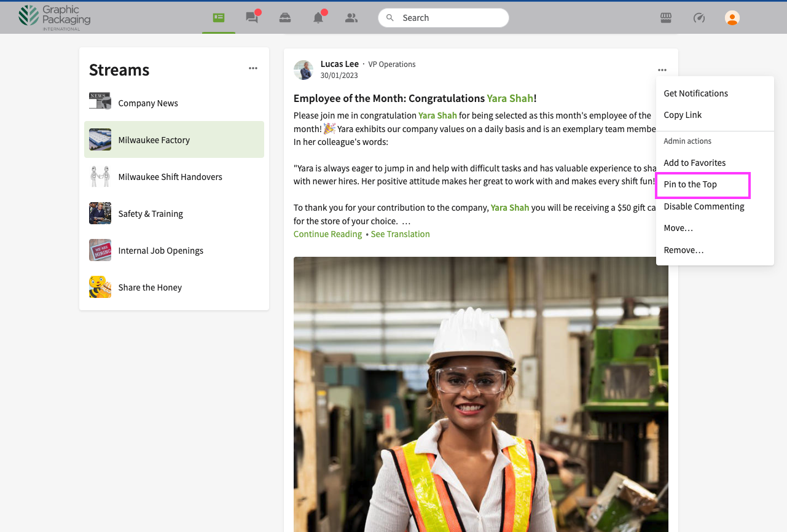
Task: Open the people directory icon
Action: click(351, 18)
